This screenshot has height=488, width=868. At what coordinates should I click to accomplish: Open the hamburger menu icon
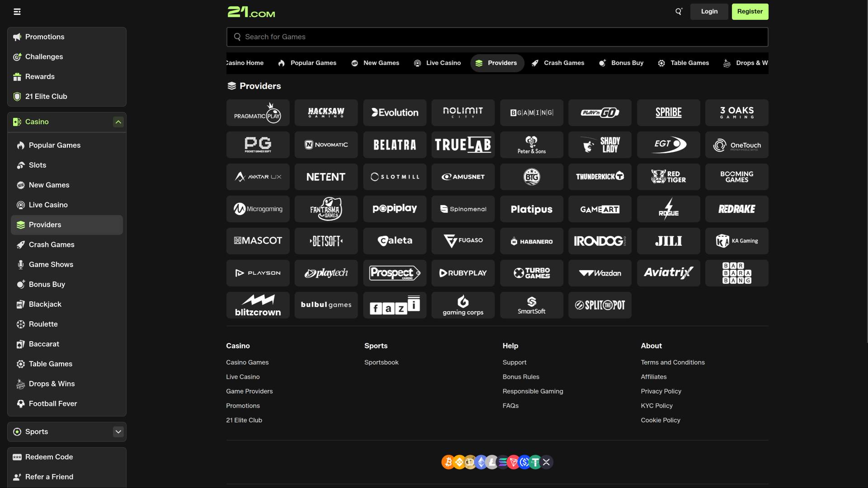pyautogui.click(x=17, y=12)
